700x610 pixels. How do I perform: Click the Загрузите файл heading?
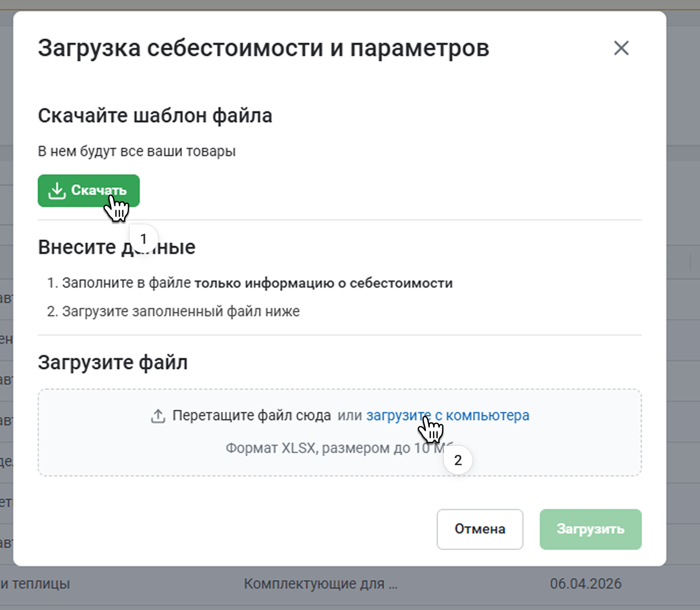click(113, 363)
